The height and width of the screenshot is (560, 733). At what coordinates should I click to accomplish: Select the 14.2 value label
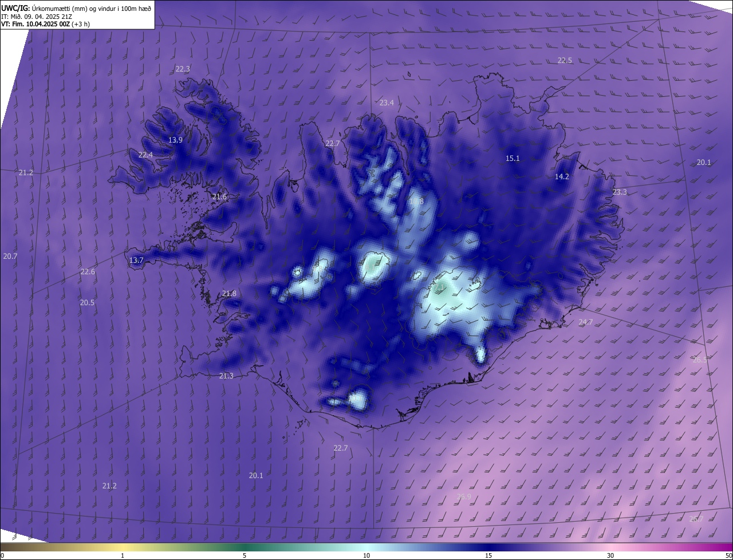coord(562,176)
